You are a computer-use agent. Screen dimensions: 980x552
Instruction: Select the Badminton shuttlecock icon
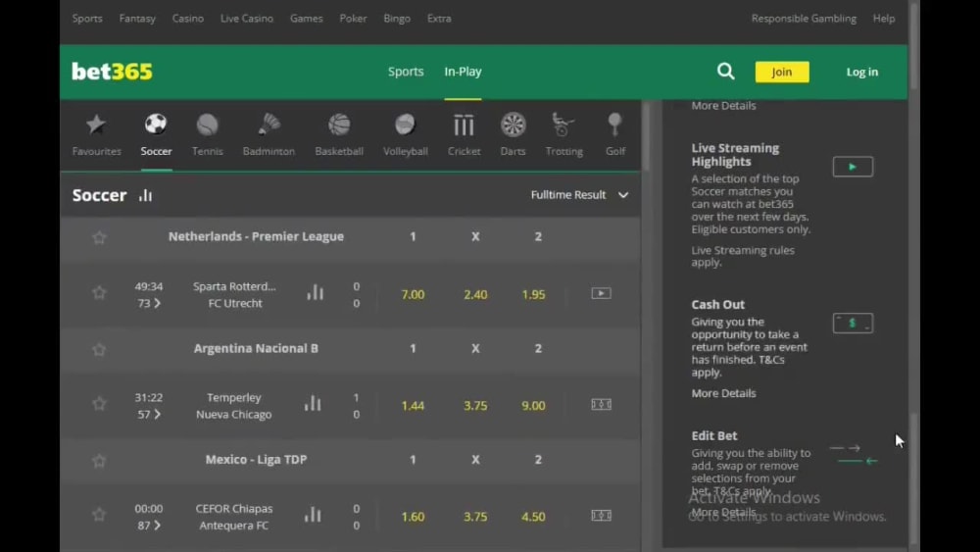[269, 125]
